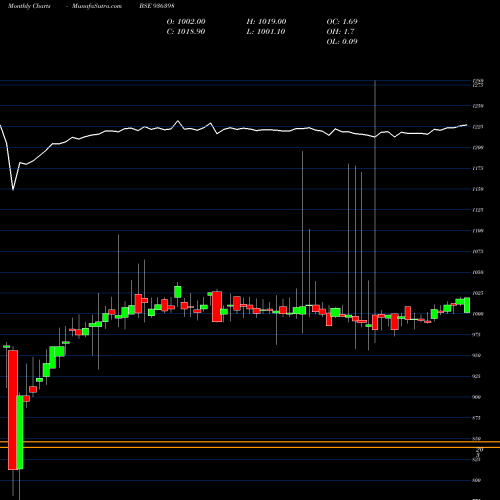
Task: Click the 1125 price axis label
Action: pos(478,210)
